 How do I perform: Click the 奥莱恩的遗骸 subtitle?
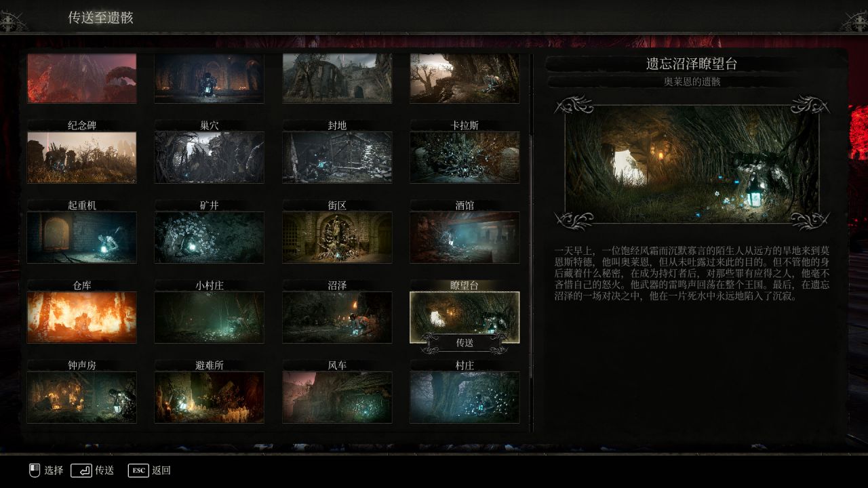tap(692, 82)
